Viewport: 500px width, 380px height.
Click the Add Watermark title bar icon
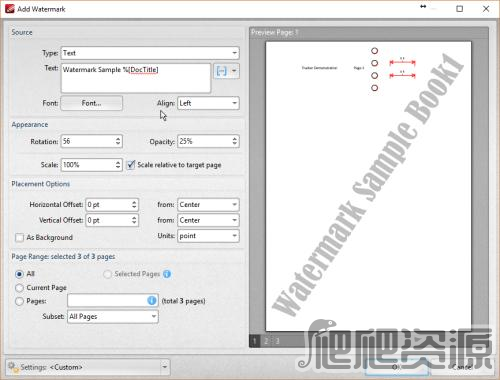pyautogui.click(x=10, y=9)
